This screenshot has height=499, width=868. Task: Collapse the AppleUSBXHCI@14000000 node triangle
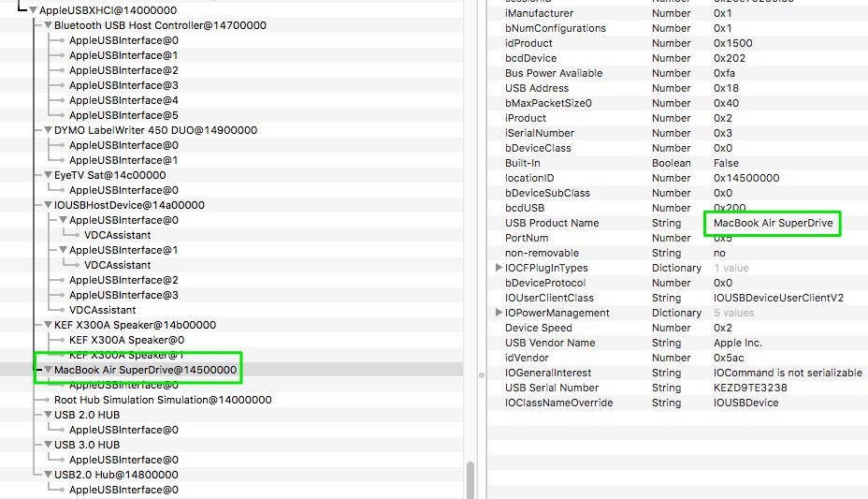pyautogui.click(x=34, y=10)
